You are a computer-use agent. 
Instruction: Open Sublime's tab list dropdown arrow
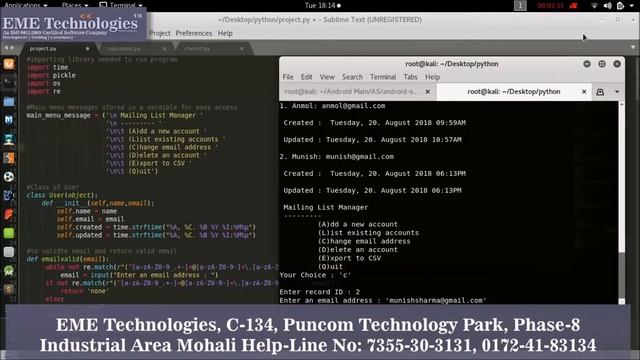633,47
